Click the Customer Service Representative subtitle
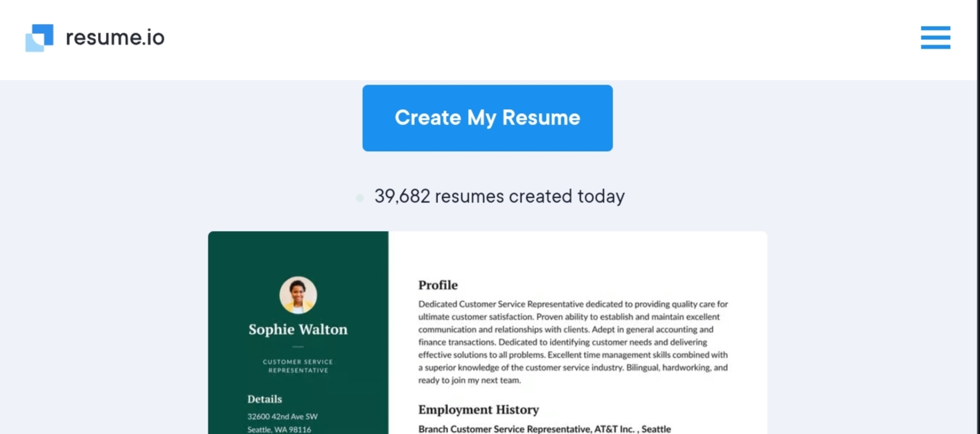This screenshot has height=434, width=980. click(x=298, y=366)
